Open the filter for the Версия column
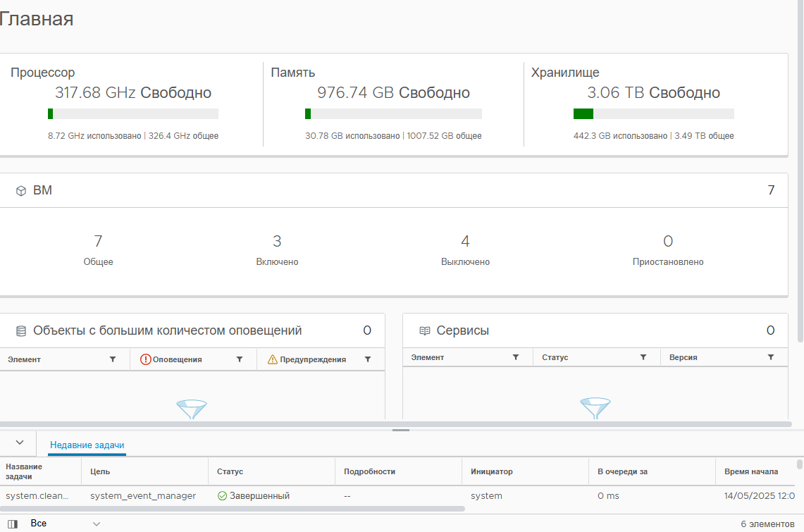 point(771,357)
